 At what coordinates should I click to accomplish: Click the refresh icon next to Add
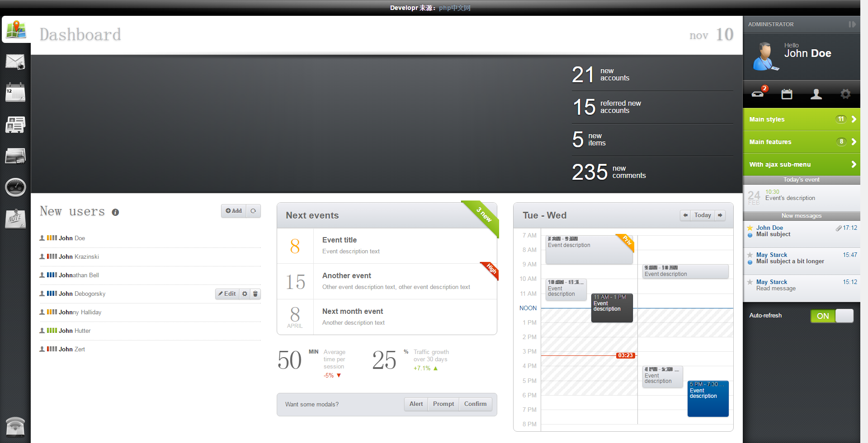click(x=254, y=211)
